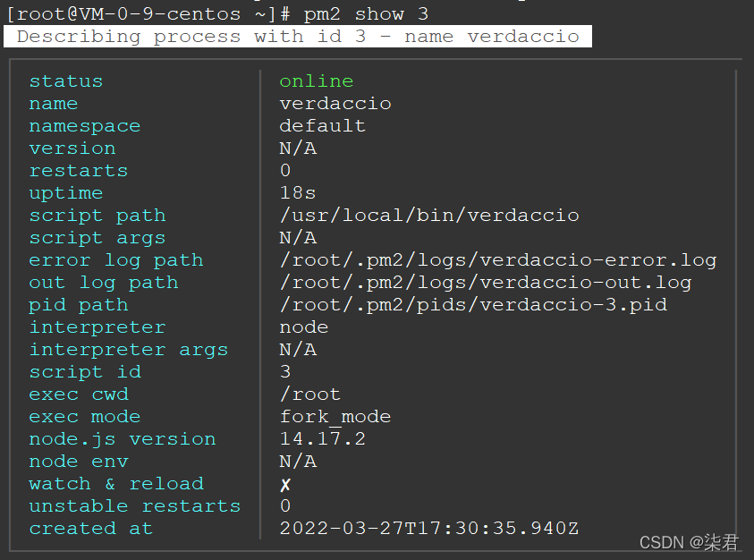The image size is (754, 560).
Task: Click the 'node' interpreter value
Action: [304, 327]
